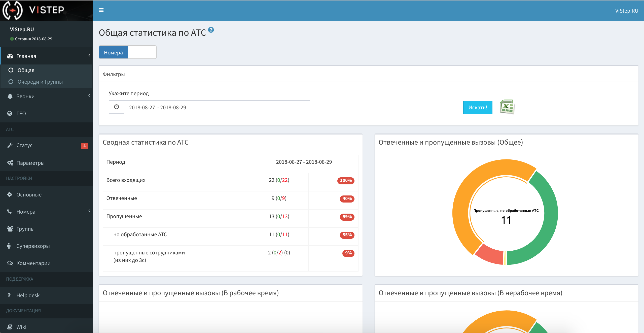Click the wrench icon for Статус
This screenshot has height=333, width=644.
10,145
